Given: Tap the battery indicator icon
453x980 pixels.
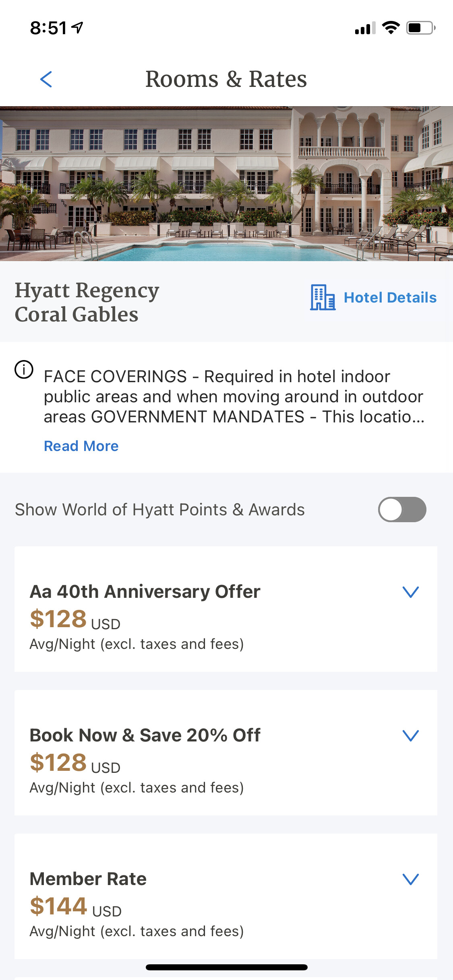Looking at the screenshot, I should pos(420,28).
